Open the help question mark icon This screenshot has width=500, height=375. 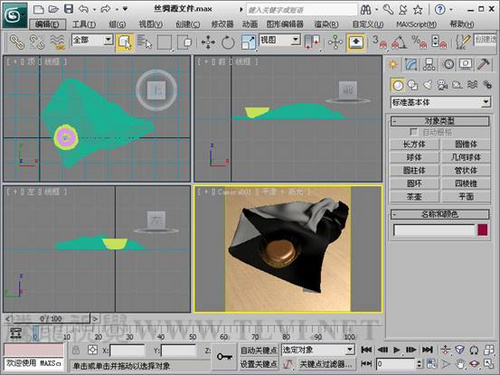point(440,9)
